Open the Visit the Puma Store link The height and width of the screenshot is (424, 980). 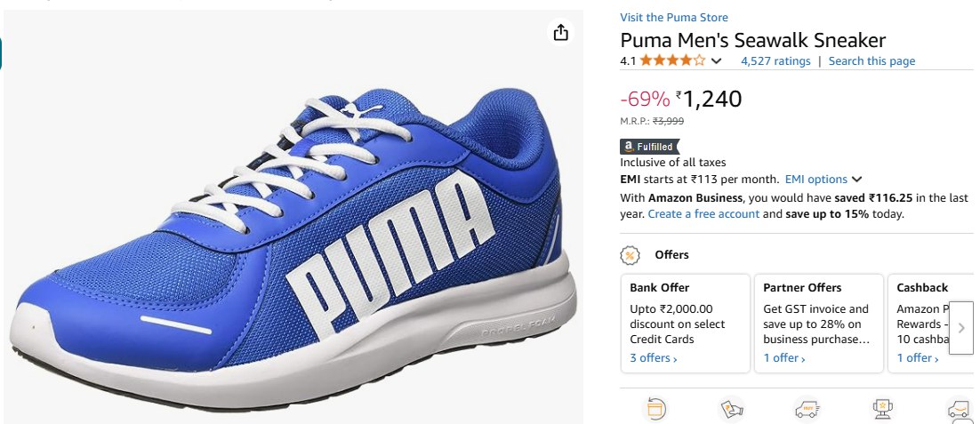[673, 18]
